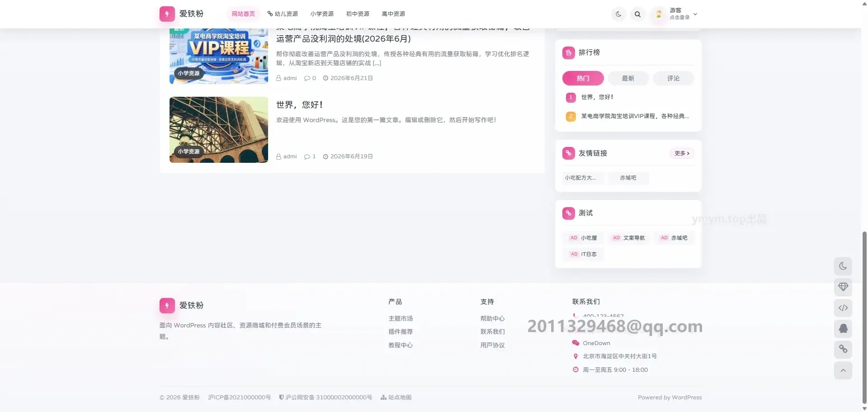Open the 赤城吧 friend link
Image resolution: width=868 pixels, height=412 pixels.
pyautogui.click(x=628, y=178)
